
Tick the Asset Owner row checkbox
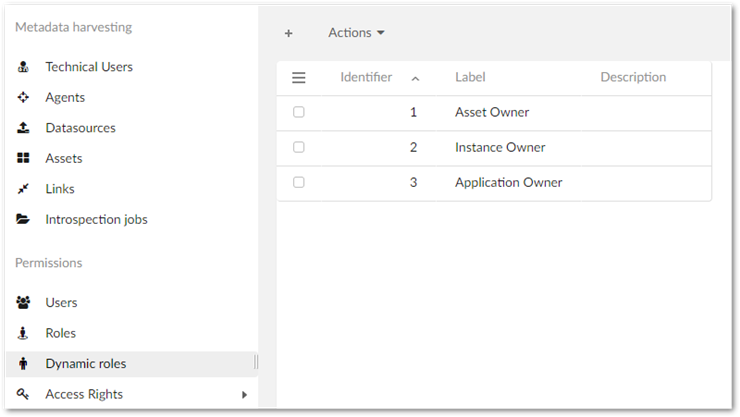click(299, 112)
